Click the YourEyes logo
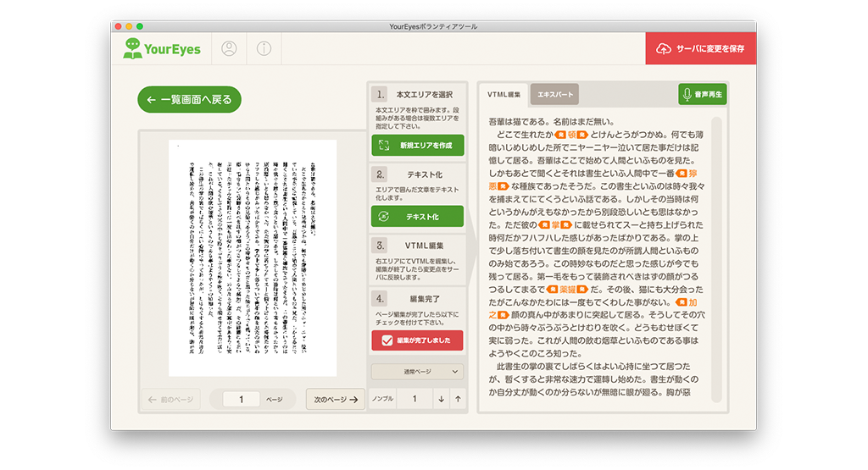Viewport: 868px width, 470px height. click(x=163, y=48)
